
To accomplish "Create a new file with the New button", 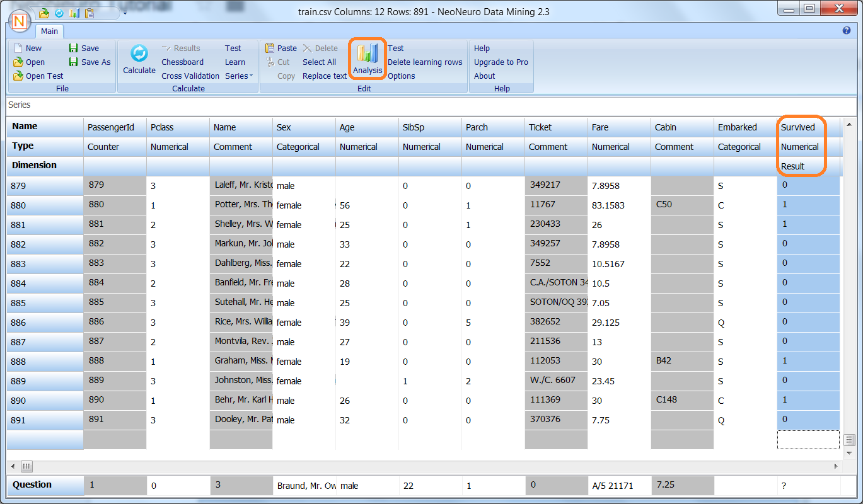I will click(x=28, y=48).
